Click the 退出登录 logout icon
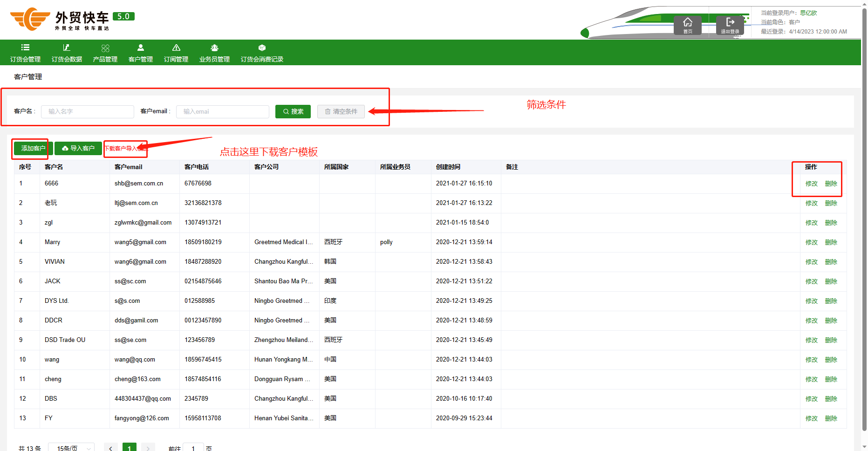 (x=730, y=25)
